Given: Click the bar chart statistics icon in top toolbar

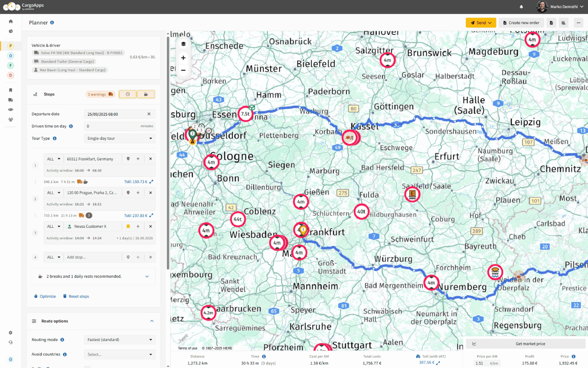Looking at the screenshot, I should [564, 22].
